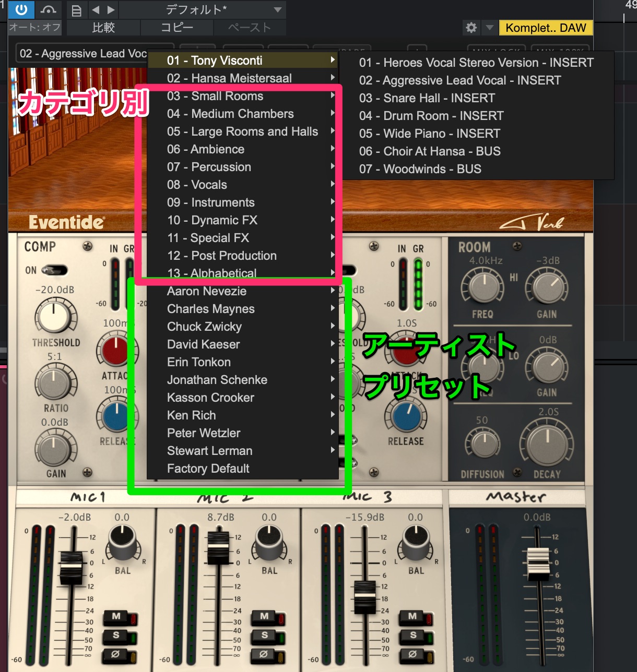Image resolution: width=637 pixels, height=672 pixels.
Task: Invert phase on Mic 3 channel
Action: 413,654
